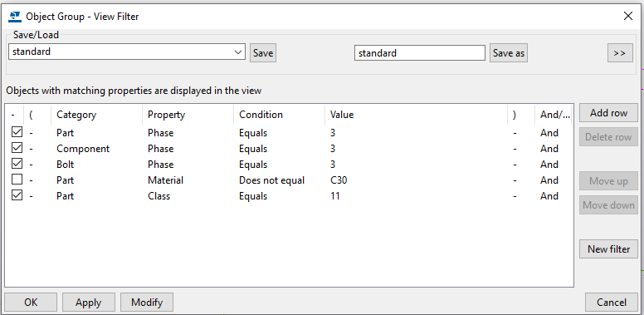Click the Save button

pos(263,53)
